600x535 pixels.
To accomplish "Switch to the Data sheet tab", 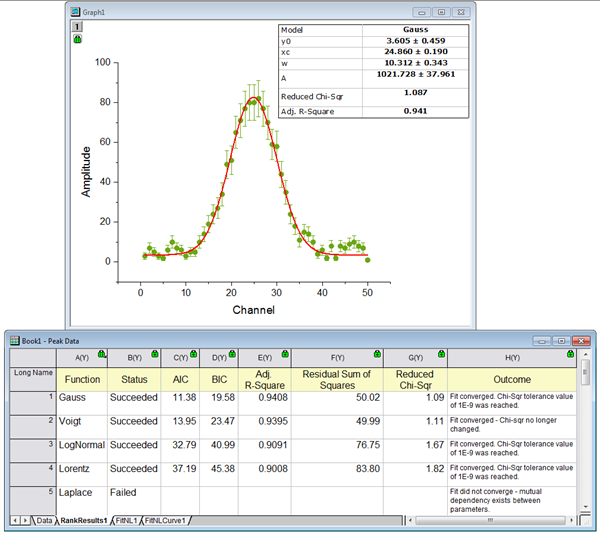I will pyautogui.click(x=45, y=521).
